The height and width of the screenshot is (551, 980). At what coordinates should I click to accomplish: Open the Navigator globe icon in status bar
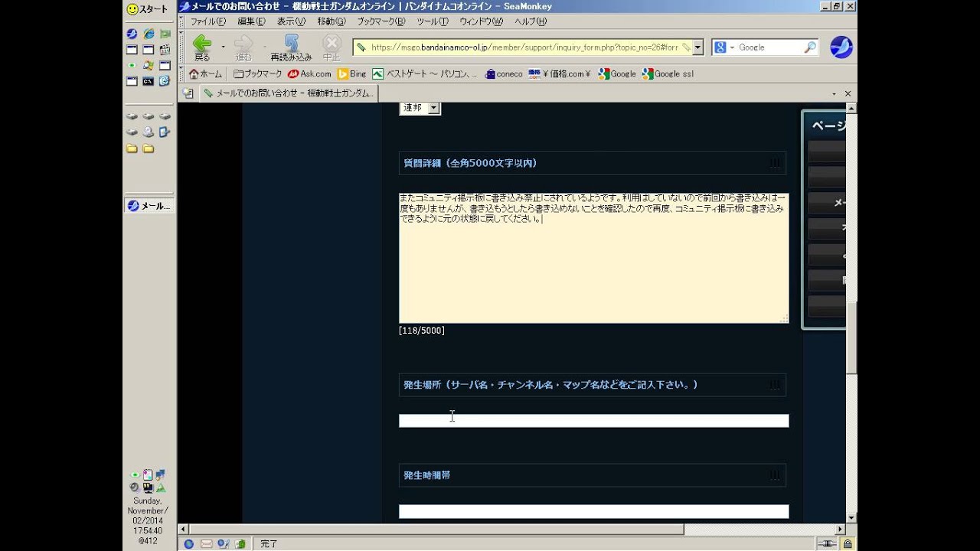[x=189, y=544]
